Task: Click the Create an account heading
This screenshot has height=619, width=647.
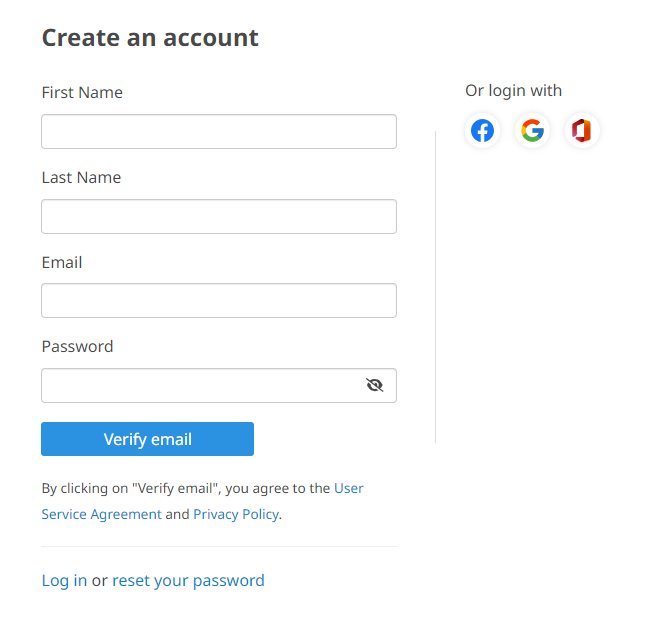Action: [x=150, y=38]
